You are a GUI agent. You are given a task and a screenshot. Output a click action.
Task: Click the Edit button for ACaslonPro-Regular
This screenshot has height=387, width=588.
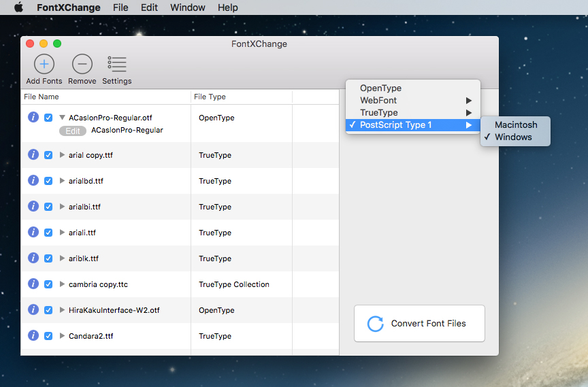(x=73, y=131)
